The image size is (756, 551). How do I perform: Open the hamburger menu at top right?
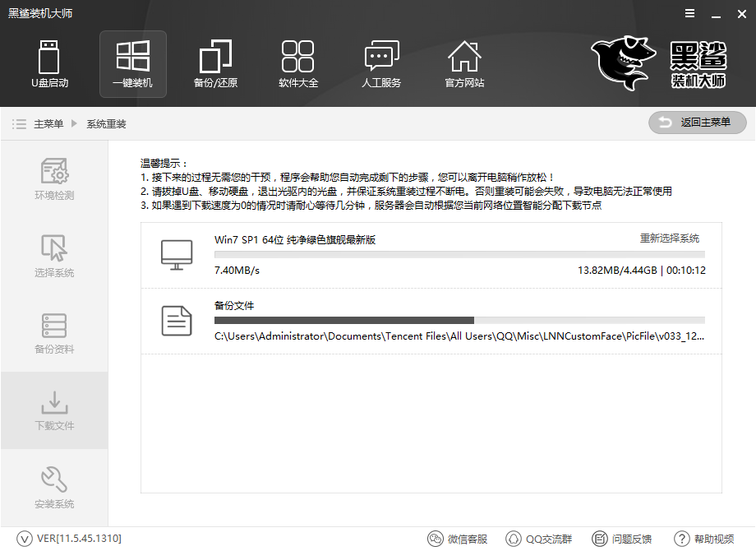point(689,13)
